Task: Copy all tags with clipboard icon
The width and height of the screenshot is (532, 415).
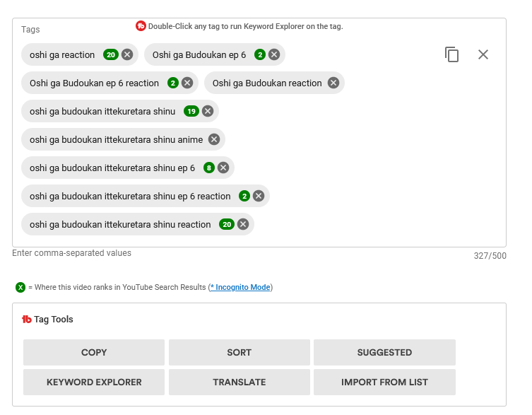Action: (x=452, y=54)
